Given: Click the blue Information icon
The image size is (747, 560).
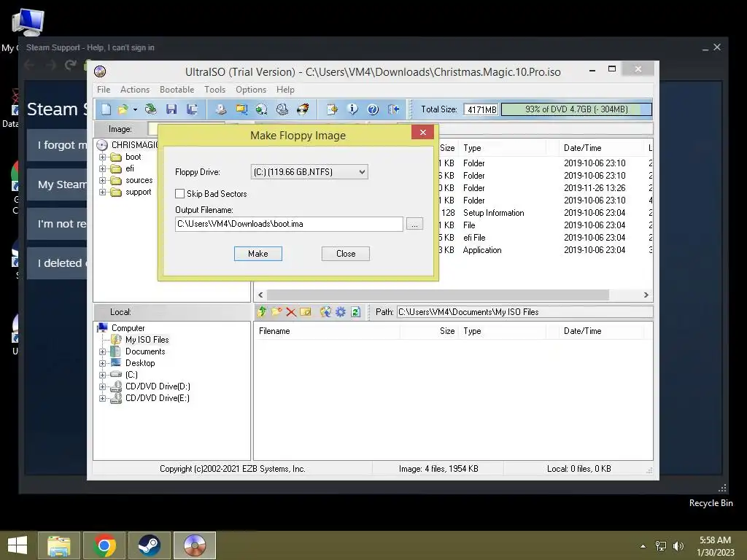Looking at the screenshot, I should [352, 109].
